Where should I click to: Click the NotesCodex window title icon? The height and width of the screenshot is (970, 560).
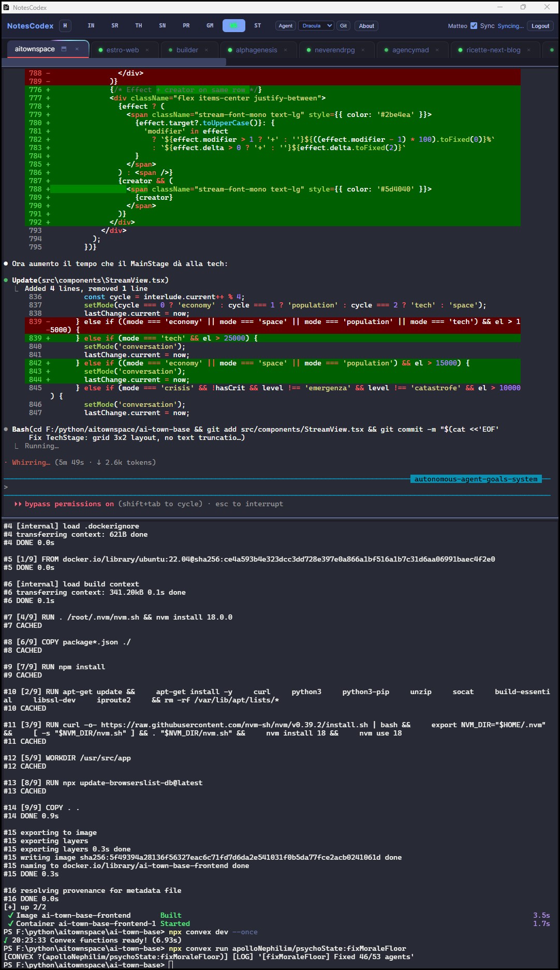pos(6,7)
